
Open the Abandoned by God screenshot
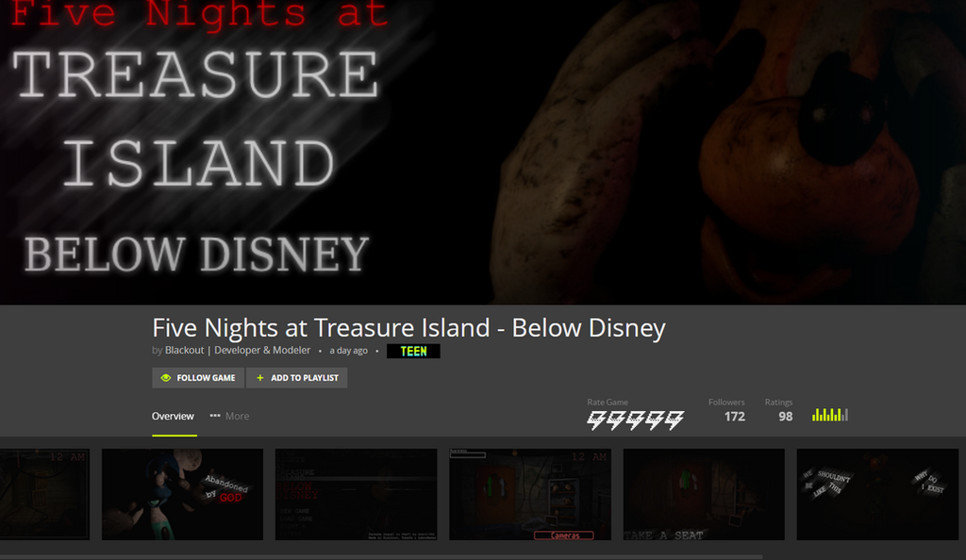[182, 494]
